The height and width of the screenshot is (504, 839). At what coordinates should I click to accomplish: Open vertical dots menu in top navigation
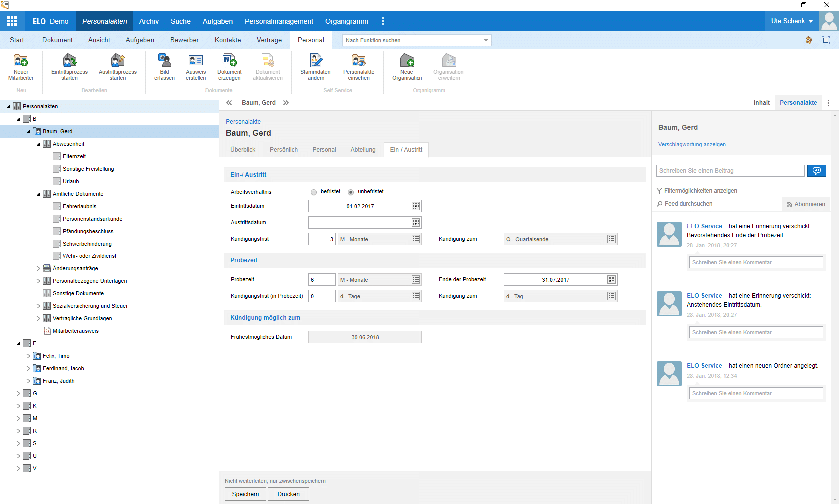(383, 21)
